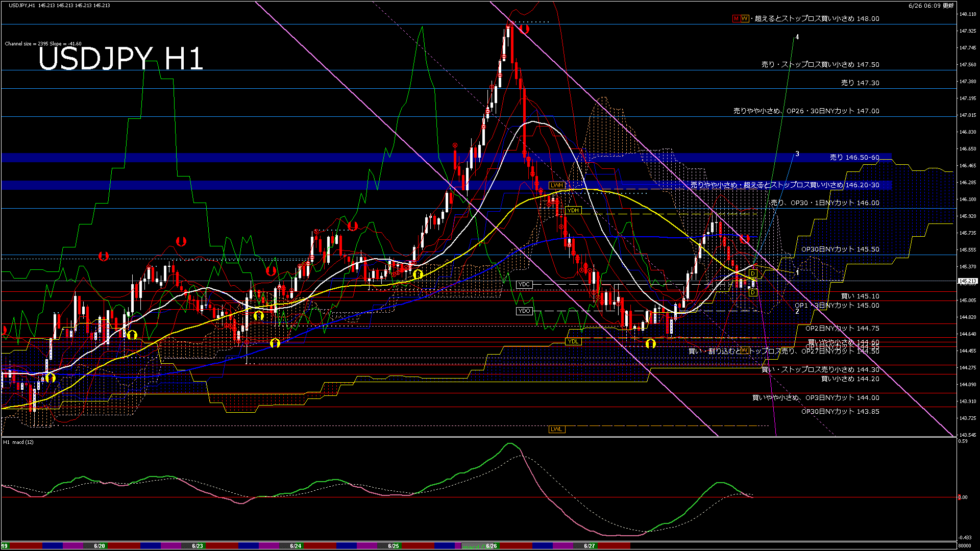Click the W icon beside 148.00 text

point(744,18)
